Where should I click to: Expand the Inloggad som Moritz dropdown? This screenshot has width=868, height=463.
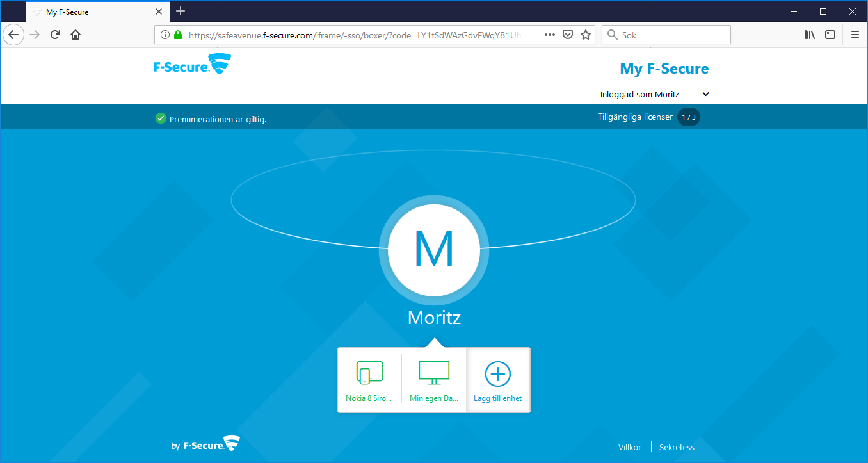[655, 94]
